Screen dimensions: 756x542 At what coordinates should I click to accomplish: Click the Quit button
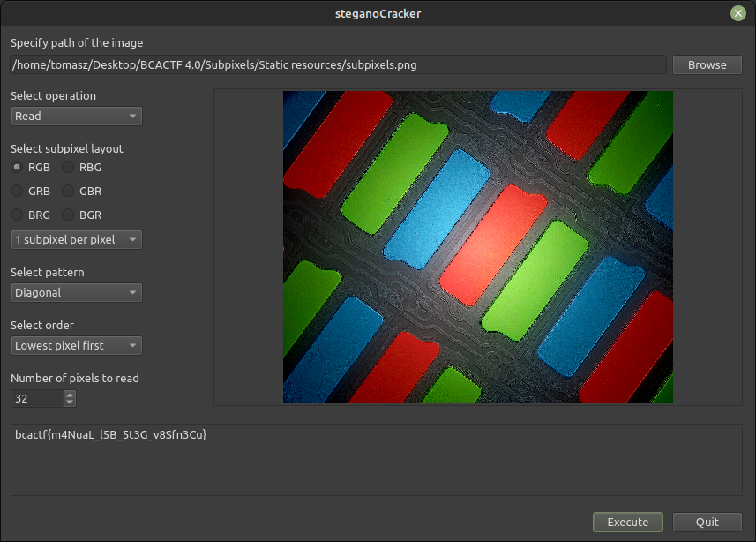coord(707,523)
